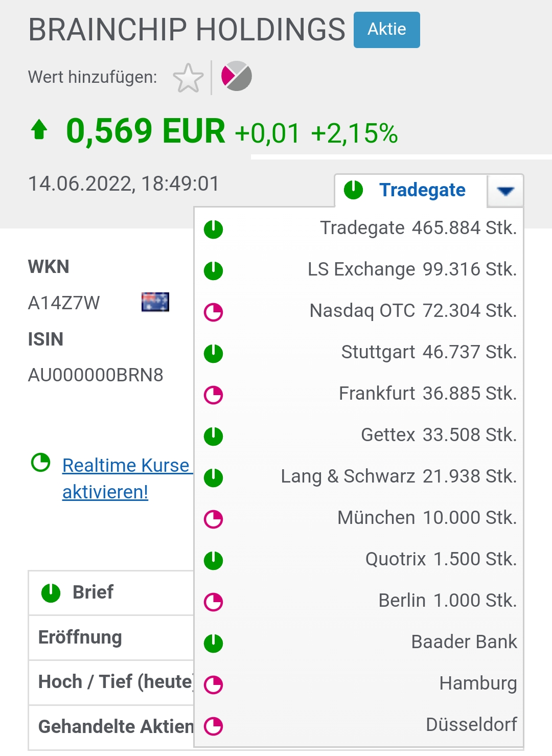Select Frankfurt 36.885 Stk. entry
The height and width of the screenshot is (756, 552).
pos(427,394)
